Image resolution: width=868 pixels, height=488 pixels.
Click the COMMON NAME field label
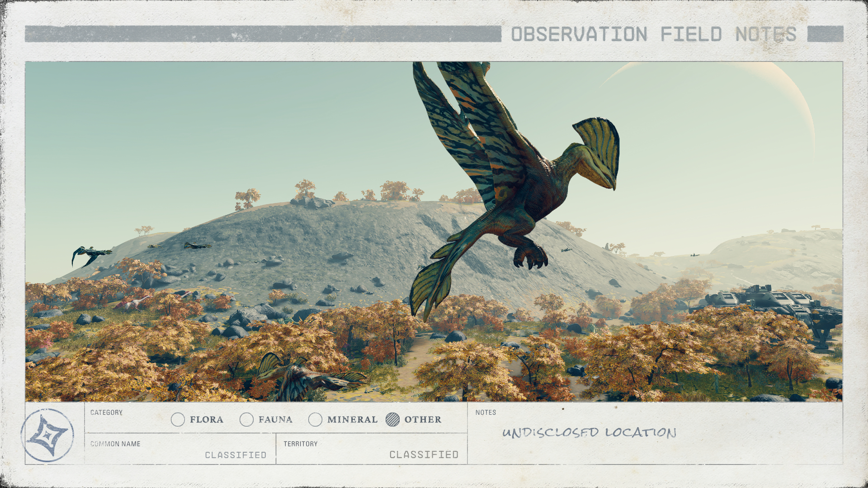115,444
